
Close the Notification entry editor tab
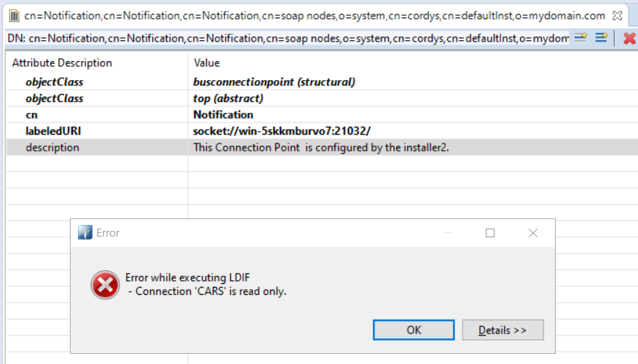tap(618, 16)
